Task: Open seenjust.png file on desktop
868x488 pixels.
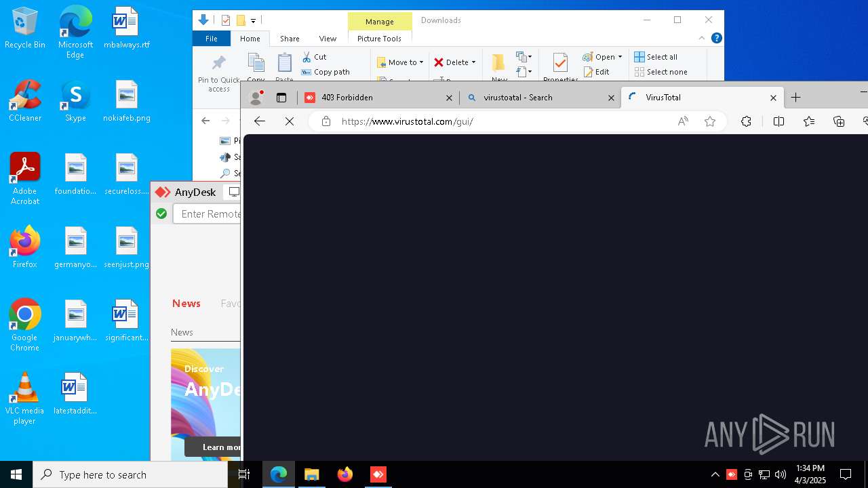Action: click(126, 248)
